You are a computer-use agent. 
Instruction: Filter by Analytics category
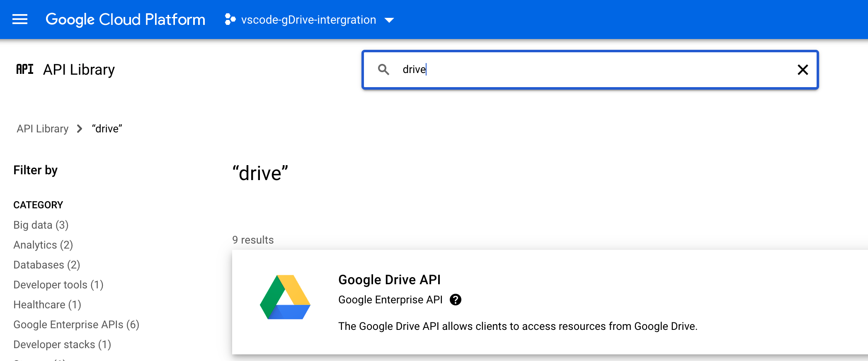(43, 245)
